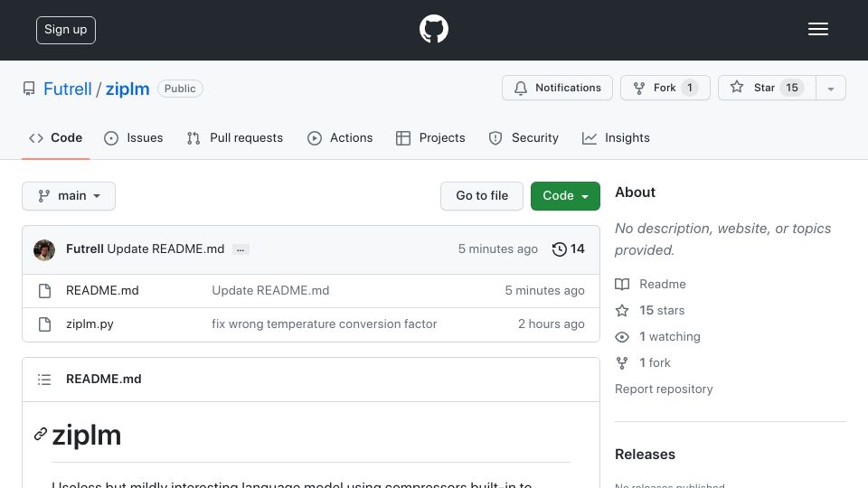Click the Report repository link

[664, 389]
